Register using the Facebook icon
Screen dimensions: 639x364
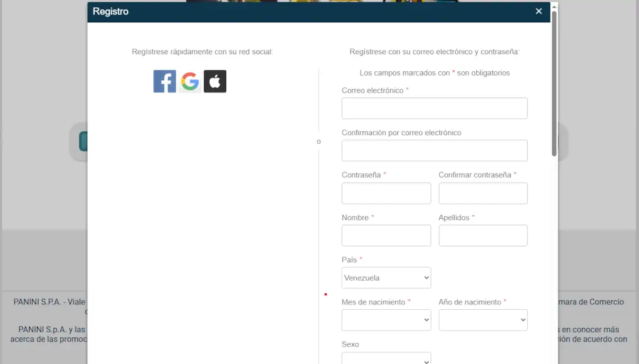coord(165,81)
